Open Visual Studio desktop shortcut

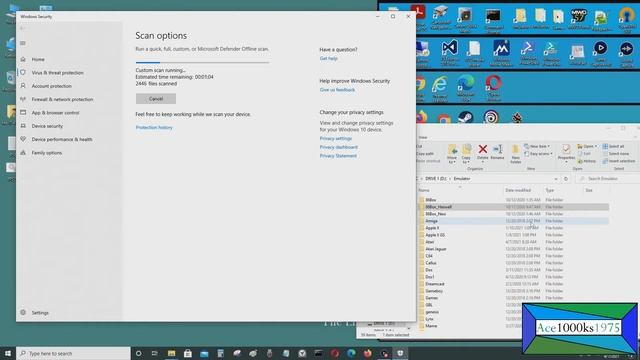(x=449, y=53)
